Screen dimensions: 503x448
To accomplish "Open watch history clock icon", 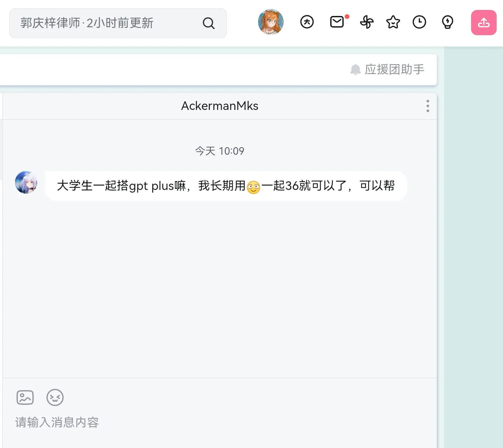I will [419, 22].
